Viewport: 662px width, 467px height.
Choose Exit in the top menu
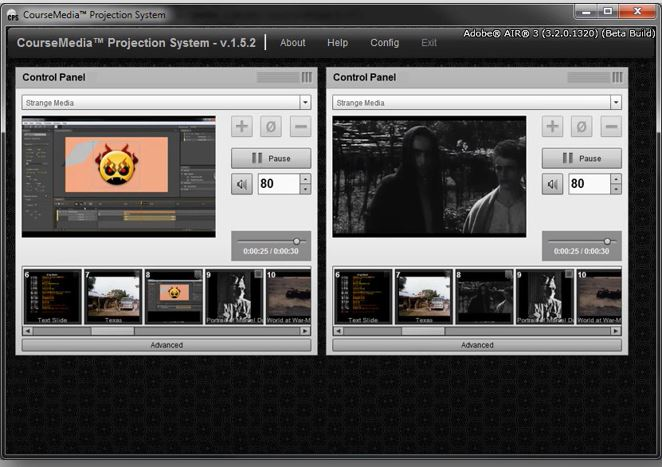click(429, 43)
